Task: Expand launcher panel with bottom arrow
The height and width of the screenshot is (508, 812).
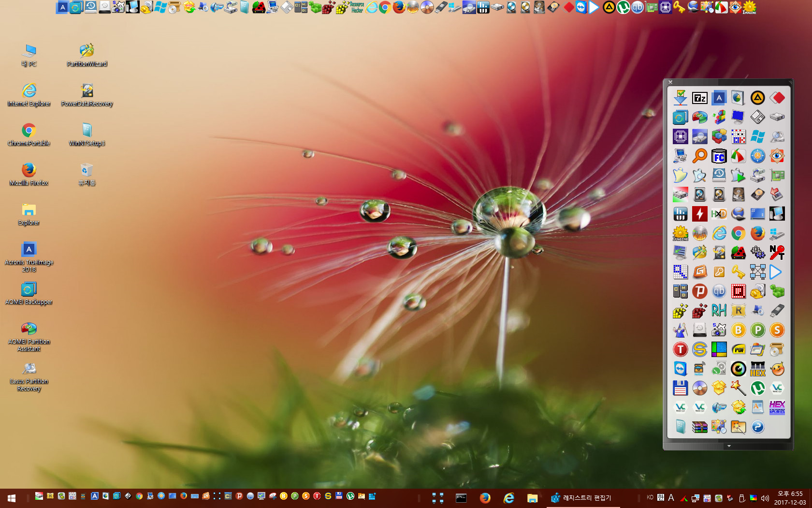Action: click(x=728, y=446)
